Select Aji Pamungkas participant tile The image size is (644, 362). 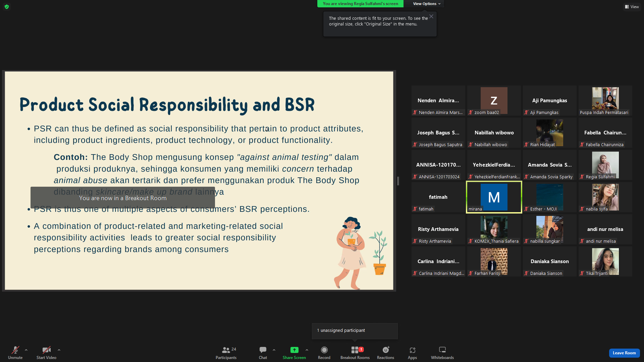550,101
